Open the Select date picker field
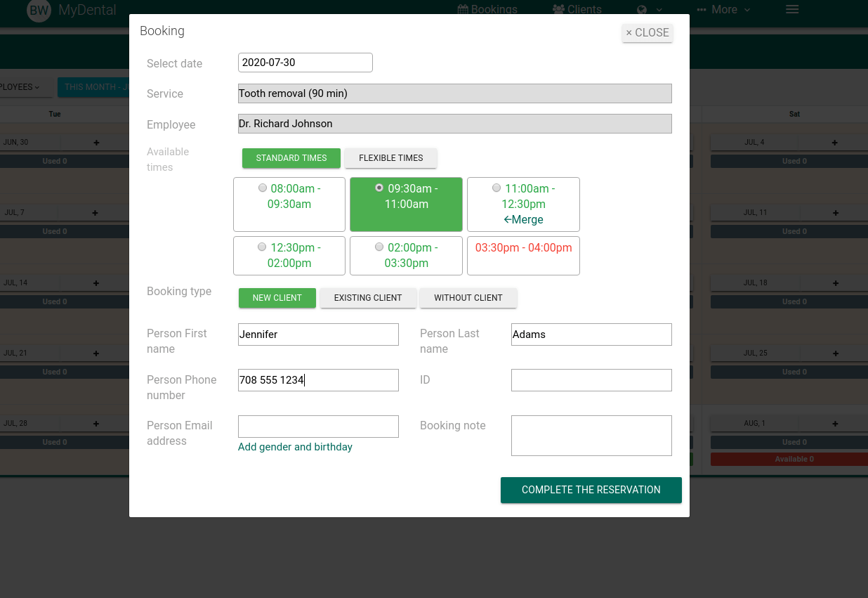This screenshot has height=598, width=868. pyautogui.click(x=305, y=63)
